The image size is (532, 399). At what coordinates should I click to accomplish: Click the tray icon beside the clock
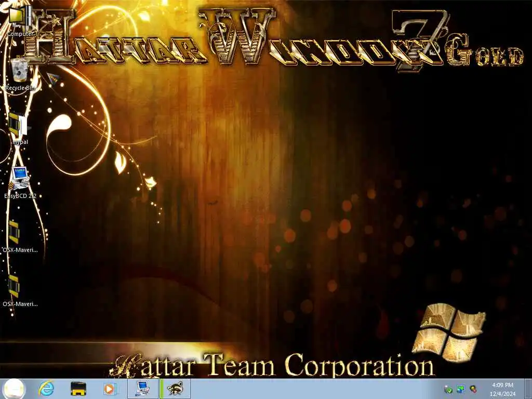pos(473,389)
